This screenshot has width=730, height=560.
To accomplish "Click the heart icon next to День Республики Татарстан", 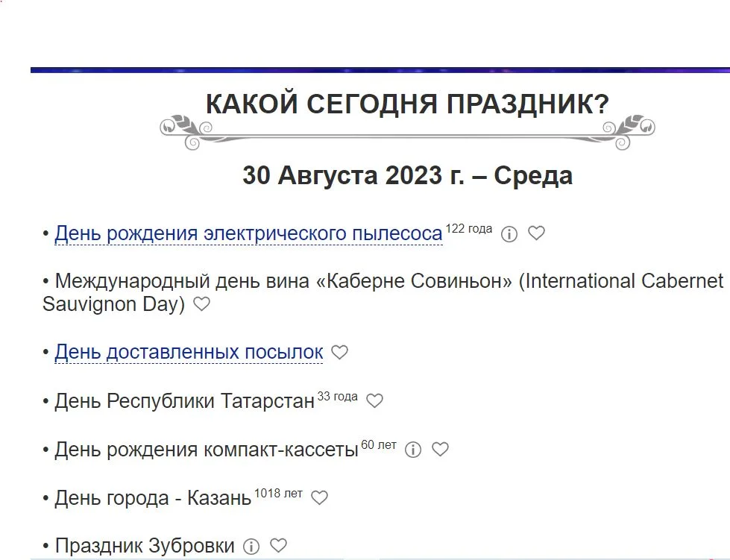I will click(x=375, y=400).
